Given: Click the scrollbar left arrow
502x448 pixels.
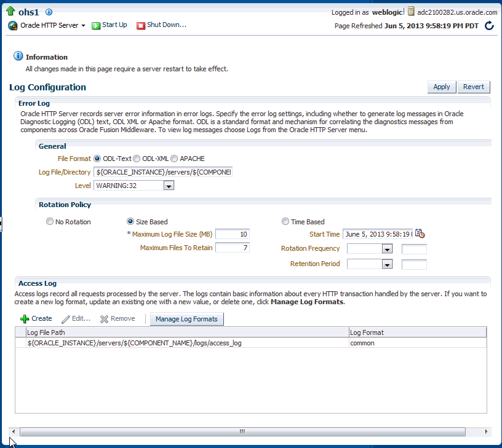Looking at the screenshot, I should [x=14, y=431].
